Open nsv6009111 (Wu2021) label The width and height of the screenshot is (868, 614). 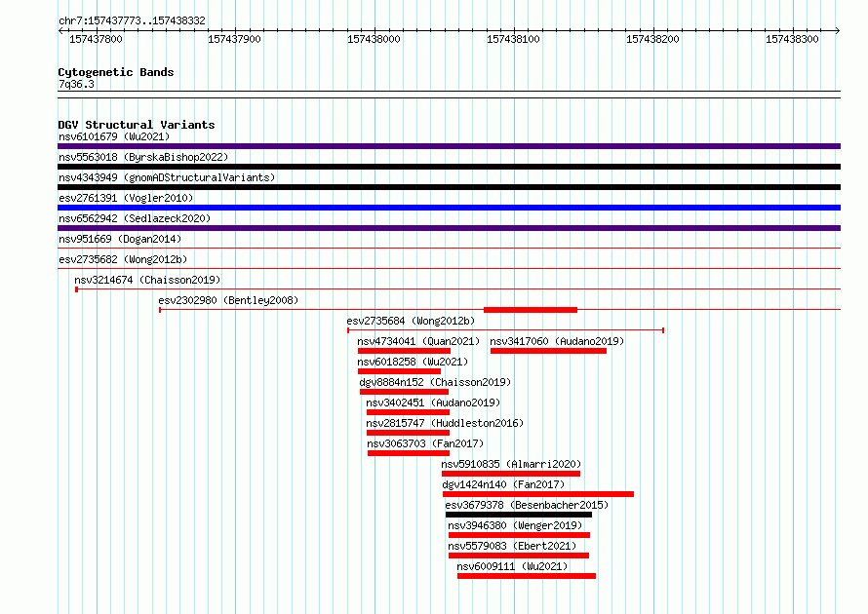point(512,566)
